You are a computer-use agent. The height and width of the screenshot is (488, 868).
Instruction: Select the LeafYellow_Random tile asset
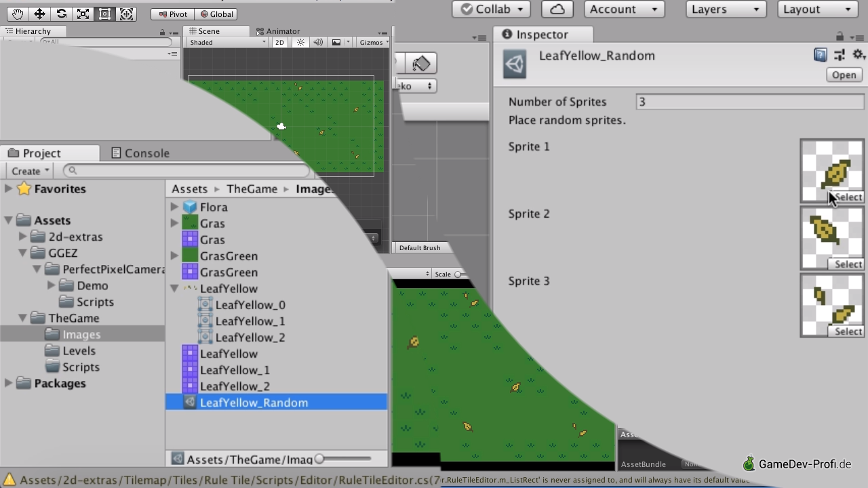click(x=277, y=403)
